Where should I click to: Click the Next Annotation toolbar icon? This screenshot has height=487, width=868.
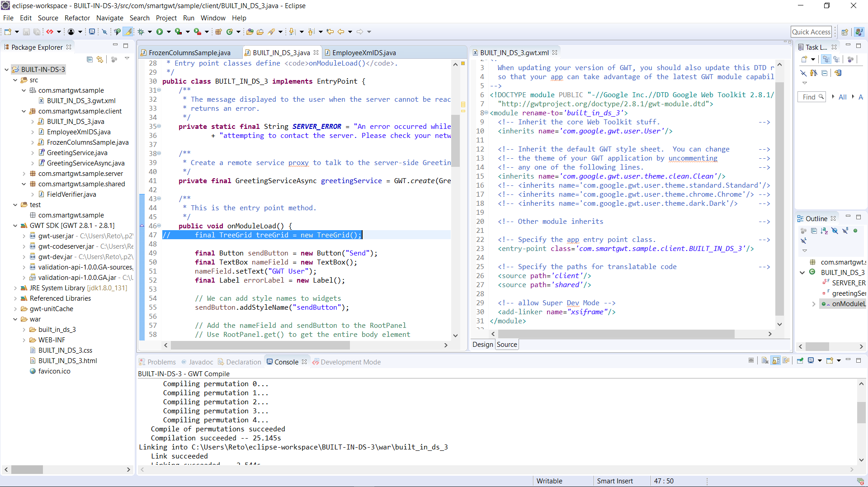tap(292, 32)
